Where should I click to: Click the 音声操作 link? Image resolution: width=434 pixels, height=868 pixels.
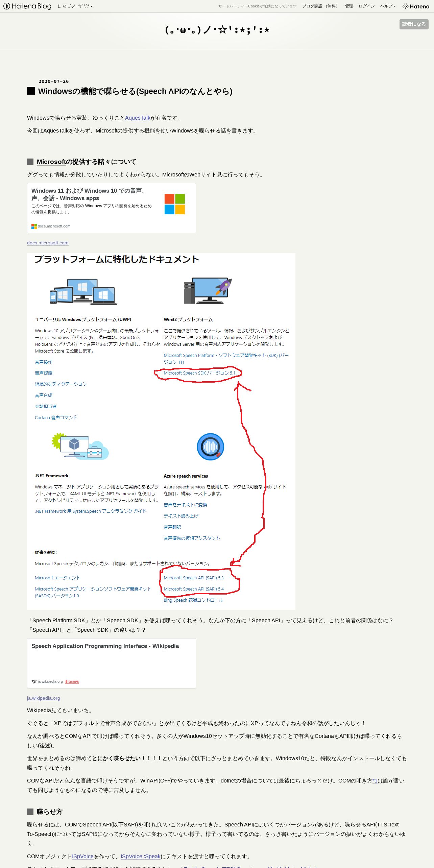44,362
